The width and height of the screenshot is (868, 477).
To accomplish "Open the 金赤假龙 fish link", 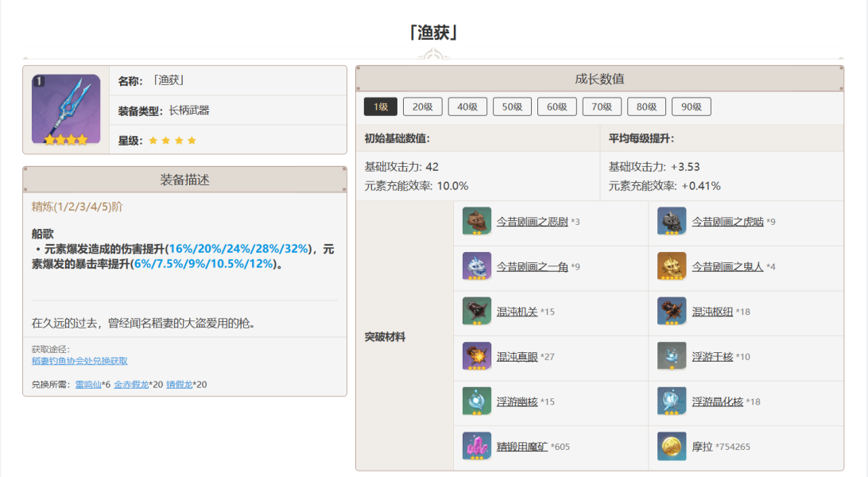I will tap(130, 385).
